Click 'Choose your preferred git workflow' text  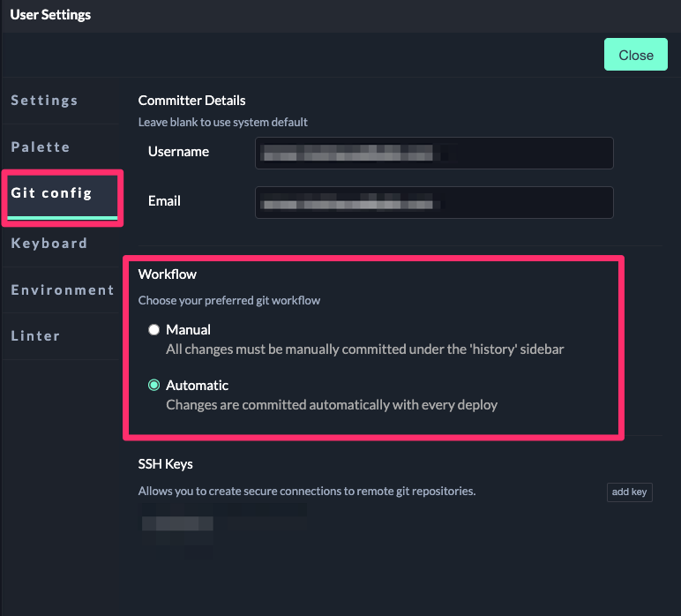coord(228,301)
